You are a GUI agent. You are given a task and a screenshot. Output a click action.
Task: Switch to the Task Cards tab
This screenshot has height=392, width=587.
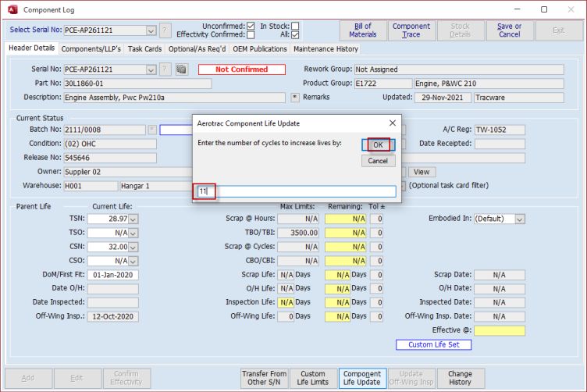pos(144,49)
